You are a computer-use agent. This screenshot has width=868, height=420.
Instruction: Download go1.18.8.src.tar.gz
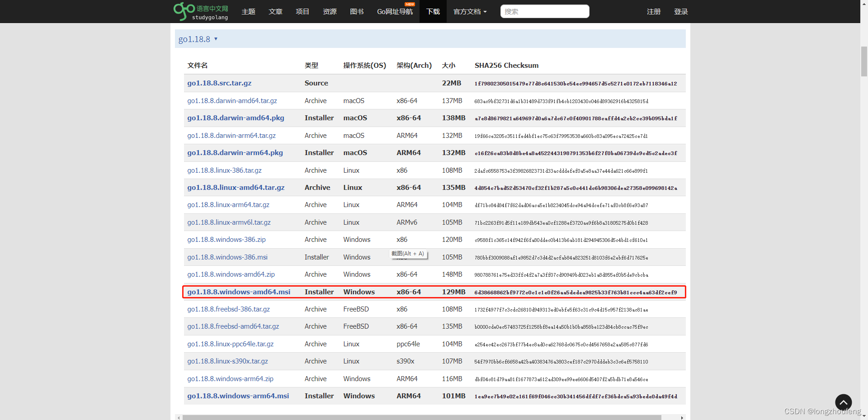pos(219,83)
